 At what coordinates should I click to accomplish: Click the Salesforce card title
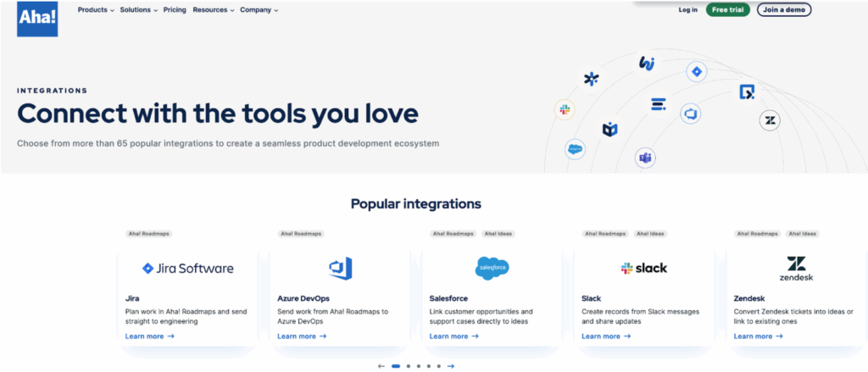coord(448,298)
